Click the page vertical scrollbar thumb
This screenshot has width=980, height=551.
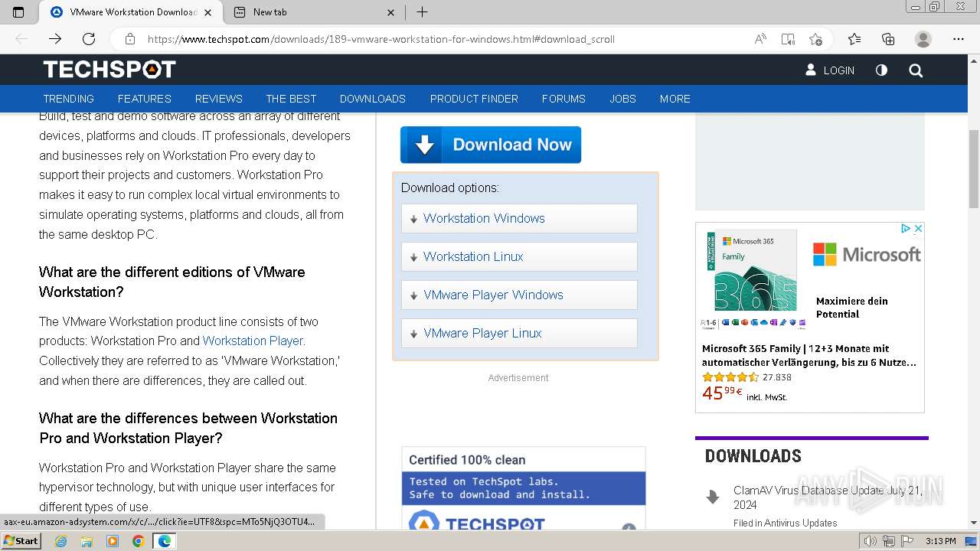(974, 169)
